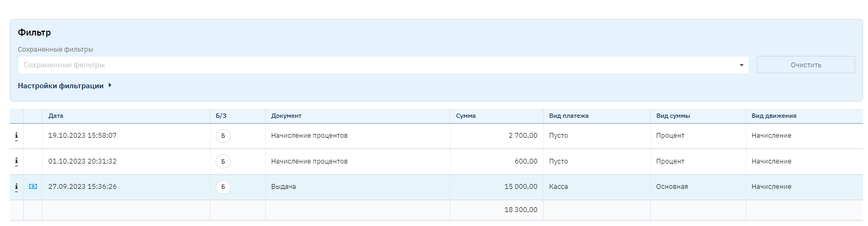Select Б/З column header
Viewport: 868px width, 226px height.
[221, 116]
